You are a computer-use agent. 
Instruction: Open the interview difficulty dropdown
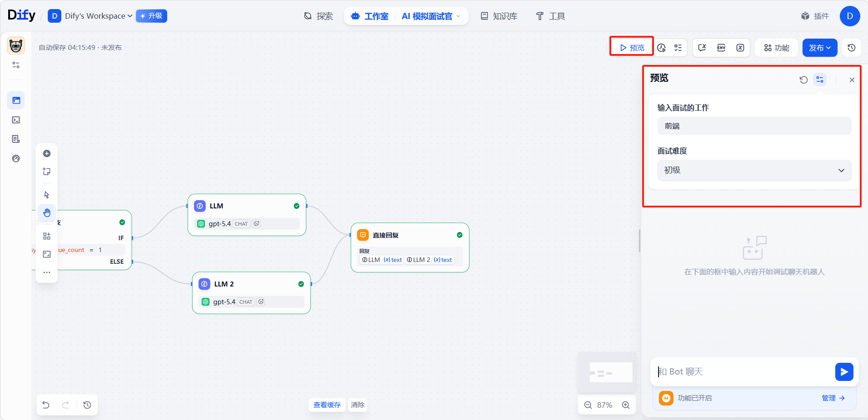[754, 170]
